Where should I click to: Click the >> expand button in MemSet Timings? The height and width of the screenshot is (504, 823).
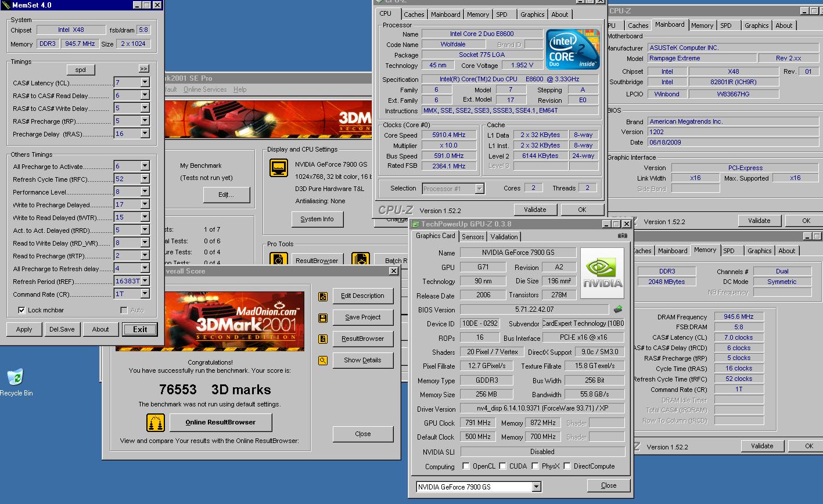coord(143,69)
